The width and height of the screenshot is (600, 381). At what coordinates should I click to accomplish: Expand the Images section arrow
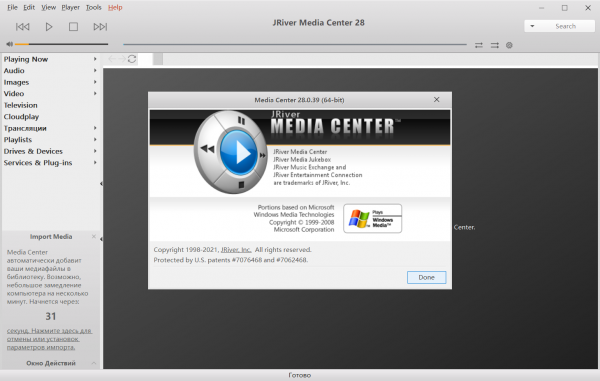[x=95, y=82]
